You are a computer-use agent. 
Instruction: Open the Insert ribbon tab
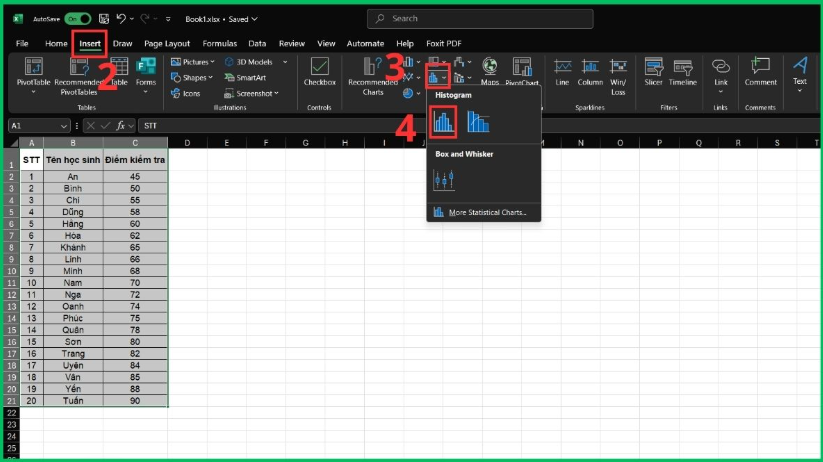coord(90,44)
